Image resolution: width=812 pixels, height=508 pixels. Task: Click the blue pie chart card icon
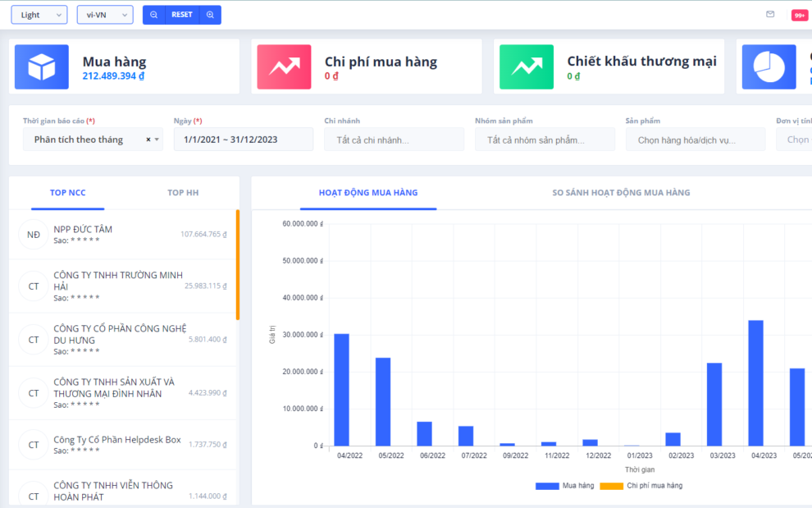pos(769,67)
